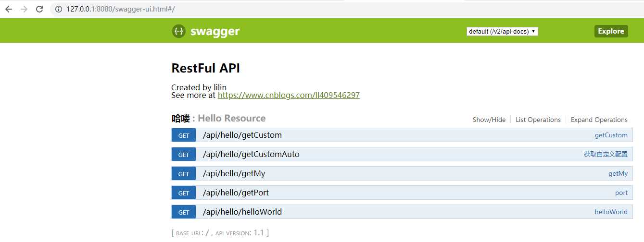
Task: Open the cnblogs.com/ll409546297 link
Action: (289, 95)
